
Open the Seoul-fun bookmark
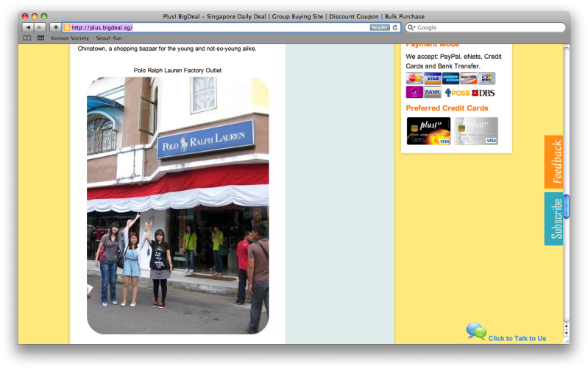pyautogui.click(x=109, y=38)
